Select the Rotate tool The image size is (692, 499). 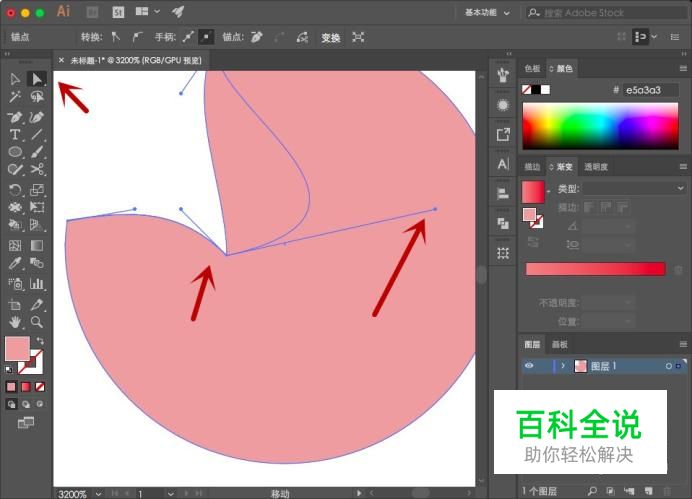click(x=15, y=190)
